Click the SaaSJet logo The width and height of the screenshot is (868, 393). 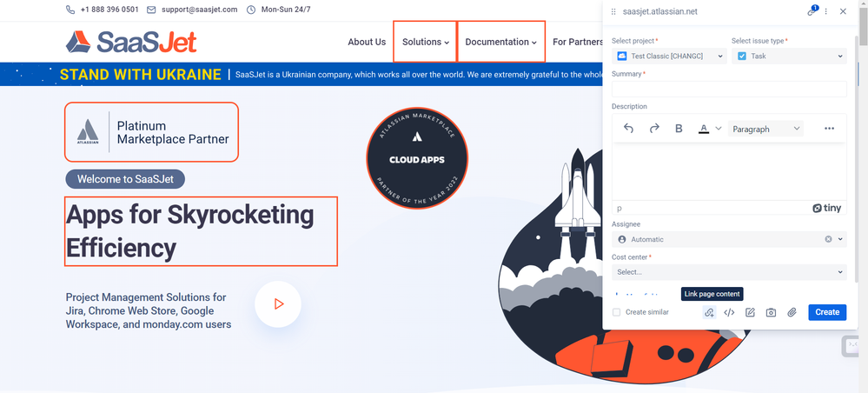(131, 42)
